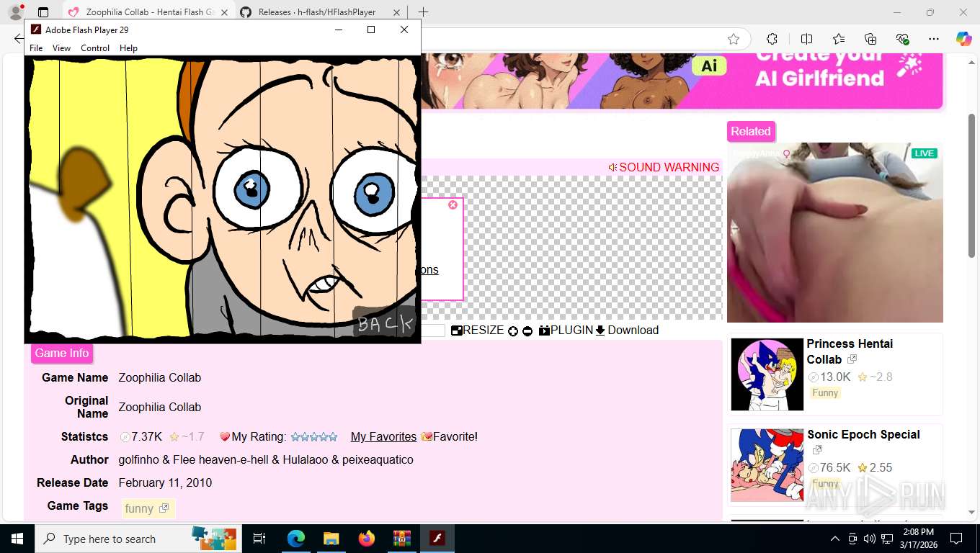Open the external link icon beside Princess Hentai Collab
Viewport: 980px width, 553px height.
coord(852,359)
